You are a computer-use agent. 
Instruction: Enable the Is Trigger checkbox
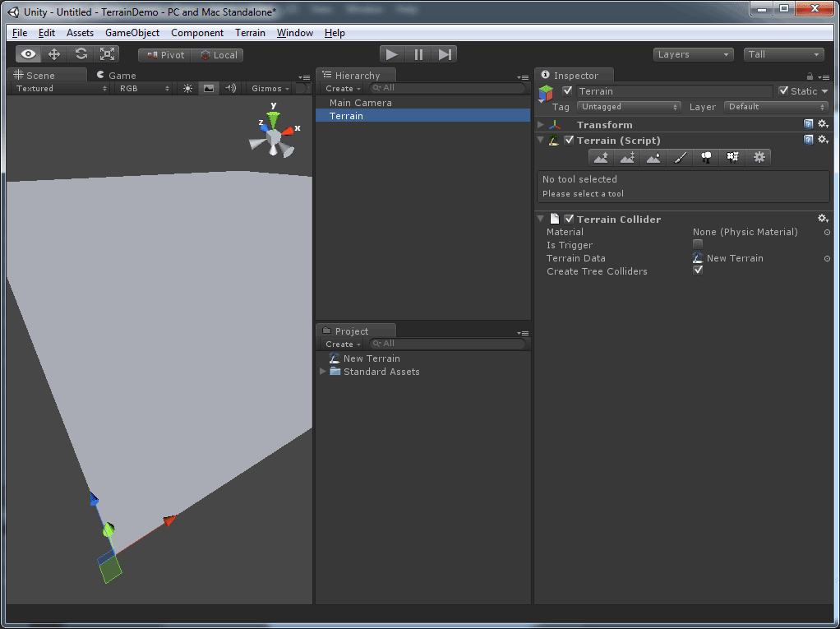pos(698,244)
